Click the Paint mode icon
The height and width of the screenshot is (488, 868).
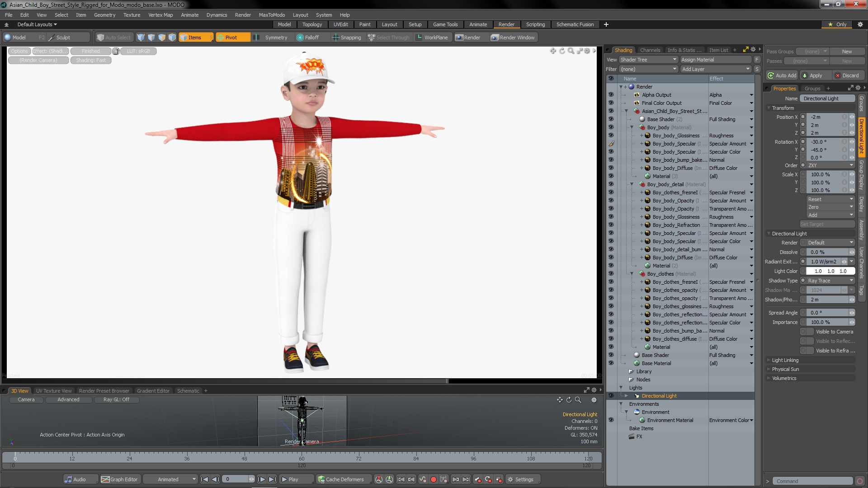click(x=365, y=24)
